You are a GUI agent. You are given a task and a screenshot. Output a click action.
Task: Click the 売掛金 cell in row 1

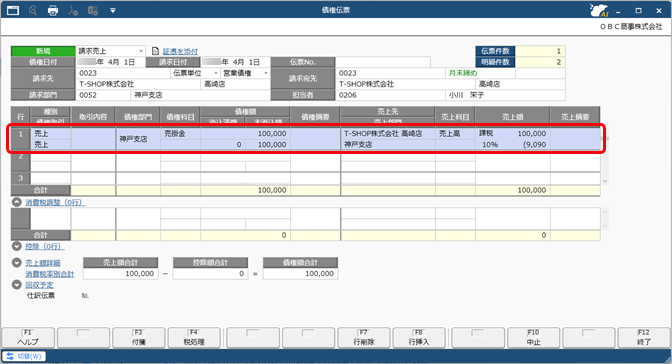[x=180, y=134]
